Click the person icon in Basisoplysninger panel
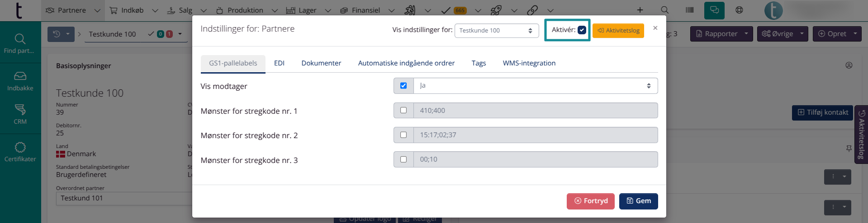868x223 pixels. pyautogui.click(x=849, y=65)
